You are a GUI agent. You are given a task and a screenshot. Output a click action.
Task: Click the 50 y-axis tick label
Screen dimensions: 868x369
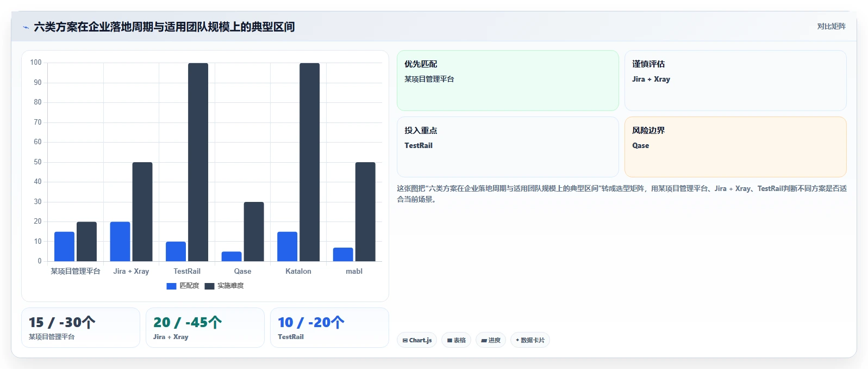click(x=38, y=162)
